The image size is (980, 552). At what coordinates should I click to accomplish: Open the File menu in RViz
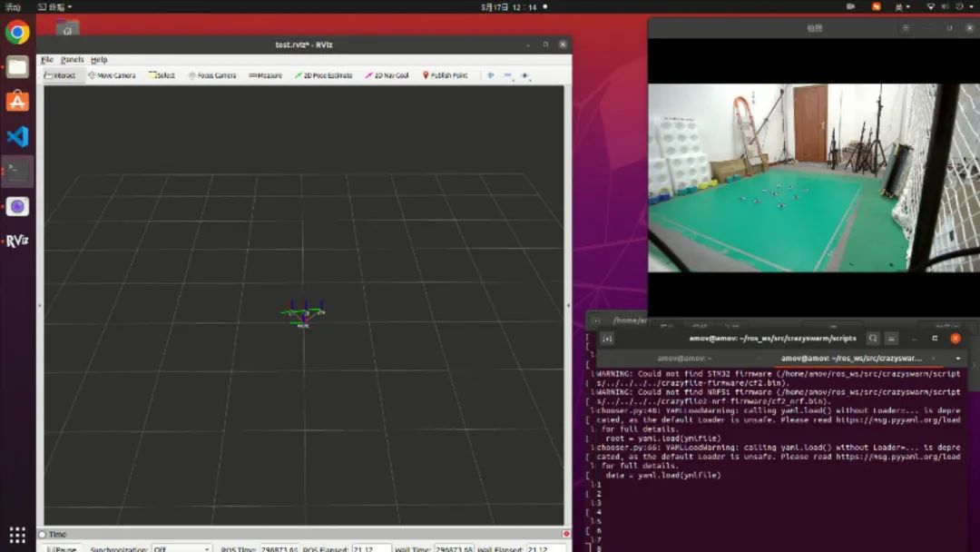[x=47, y=60]
